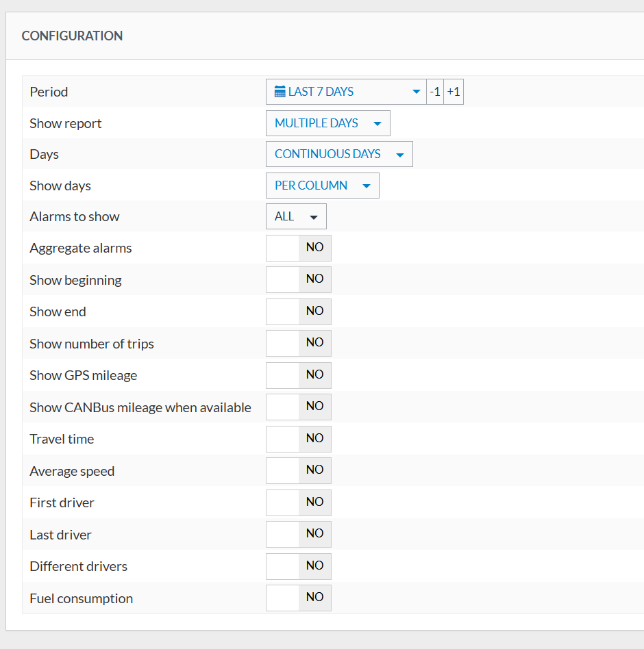Enable Show GPS mileage
Screen dimensions: 644x649
pyautogui.click(x=299, y=375)
